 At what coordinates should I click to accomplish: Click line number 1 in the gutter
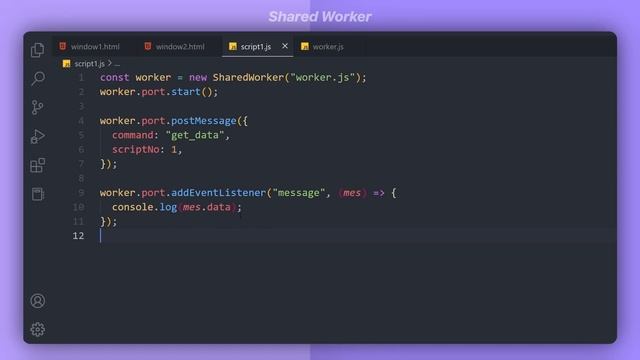[81, 78]
